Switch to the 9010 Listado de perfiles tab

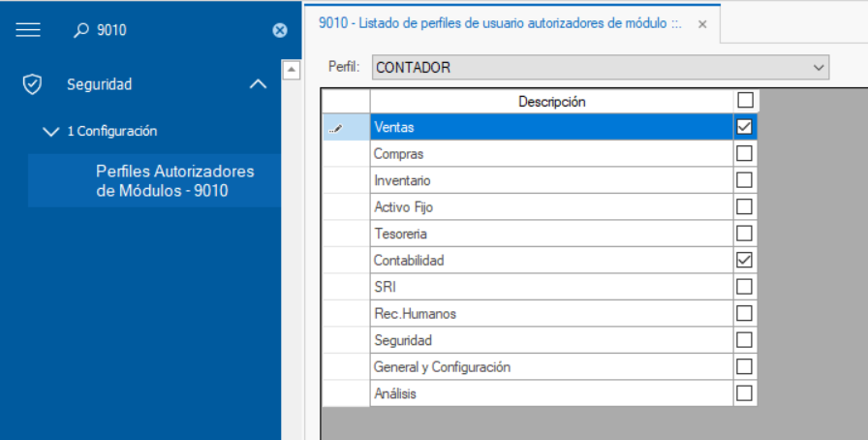tap(500, 23)
